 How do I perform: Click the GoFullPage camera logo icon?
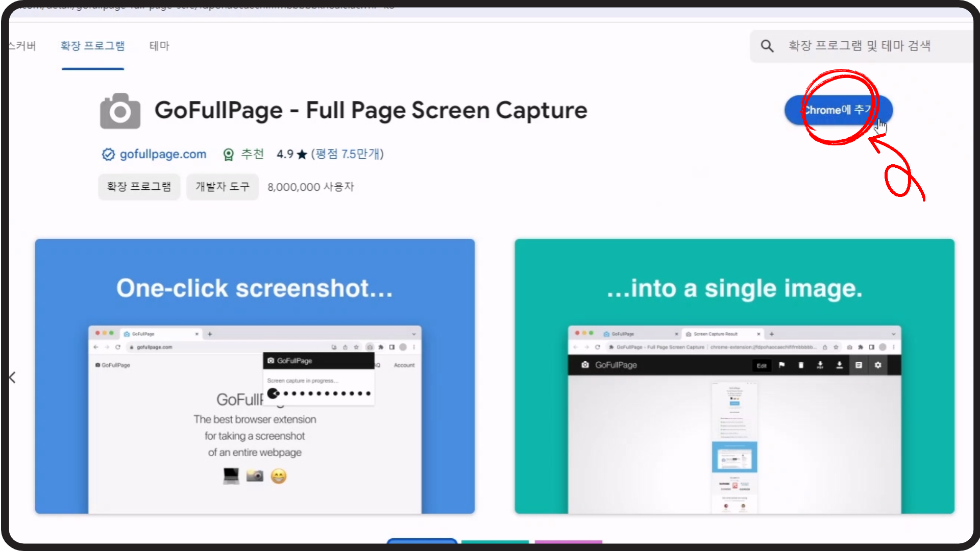[x=120, y=111]
